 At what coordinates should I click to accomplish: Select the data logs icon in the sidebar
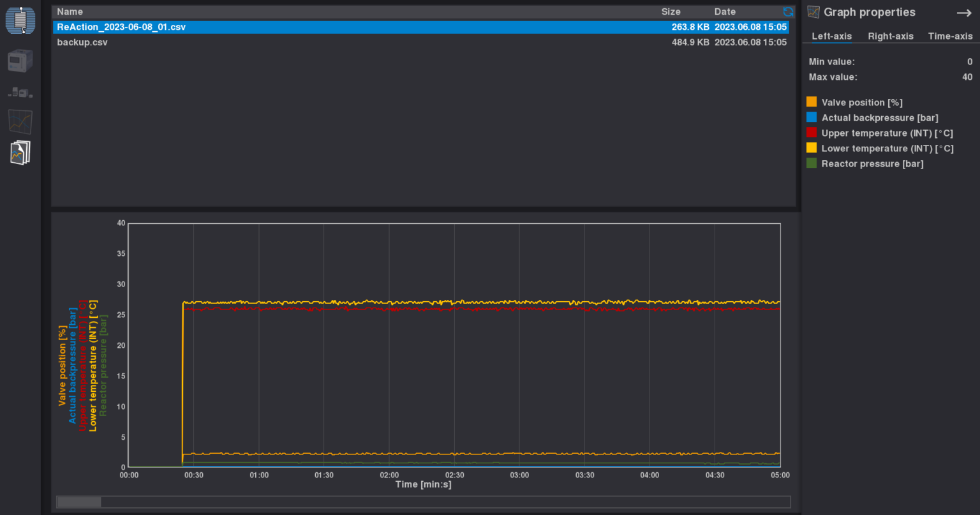coord(20,152)
